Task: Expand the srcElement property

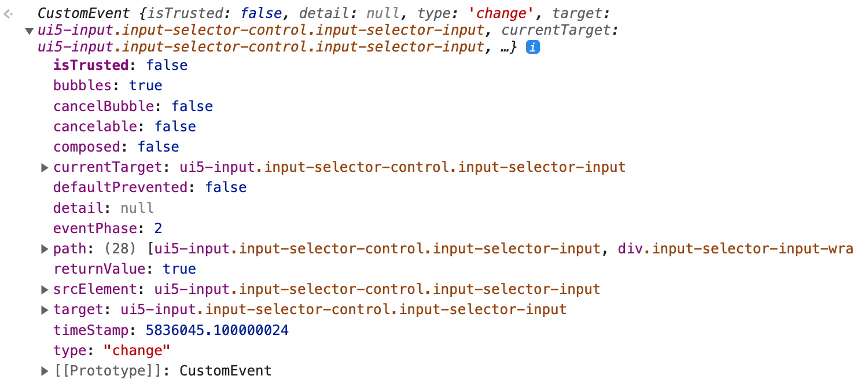Action: click(45, 289)
